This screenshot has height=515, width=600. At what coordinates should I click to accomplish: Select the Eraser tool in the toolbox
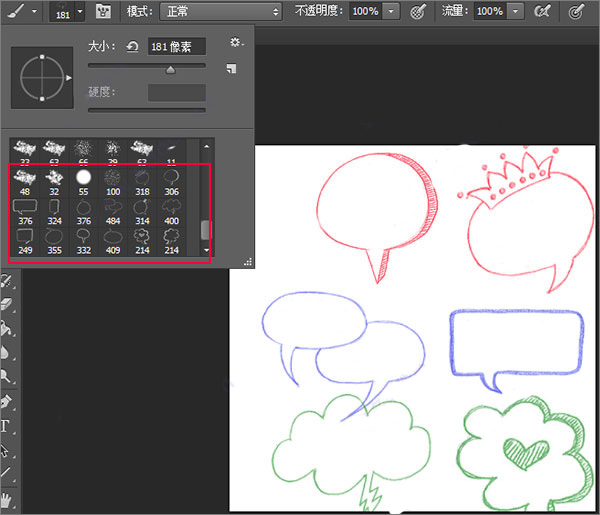(x=6, y=305)
